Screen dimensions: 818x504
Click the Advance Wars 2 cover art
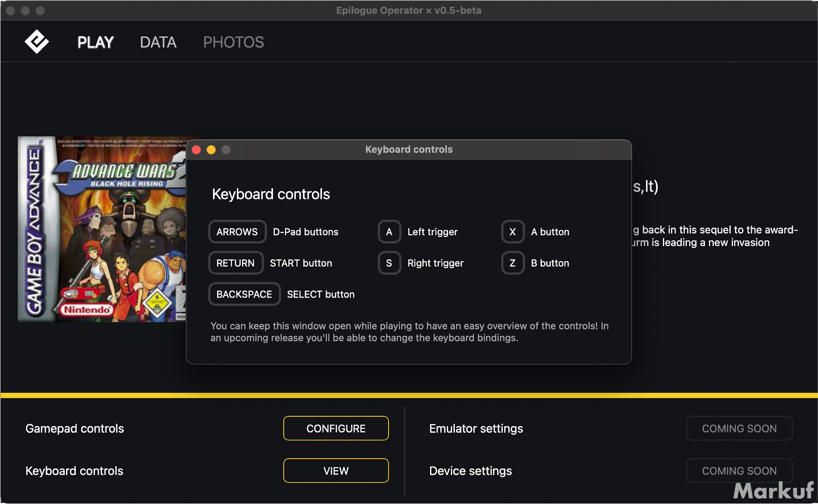[102, 229]
